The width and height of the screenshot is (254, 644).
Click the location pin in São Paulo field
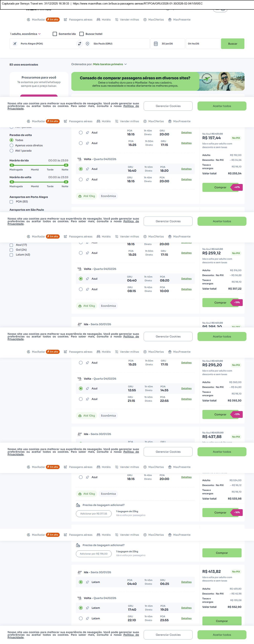coord(88,44)
